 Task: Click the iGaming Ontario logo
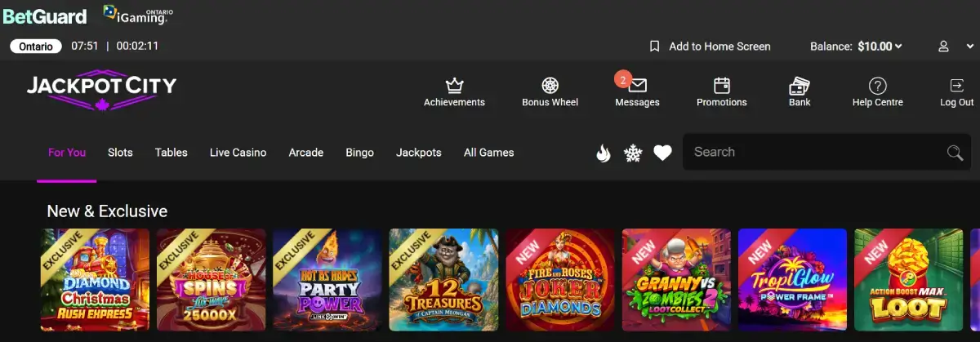coord(138,14)
